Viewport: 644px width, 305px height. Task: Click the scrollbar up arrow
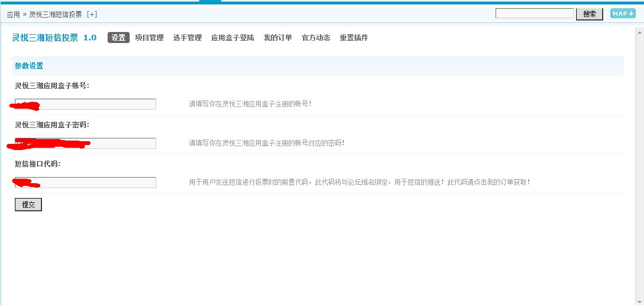click(x=640, y=31)
